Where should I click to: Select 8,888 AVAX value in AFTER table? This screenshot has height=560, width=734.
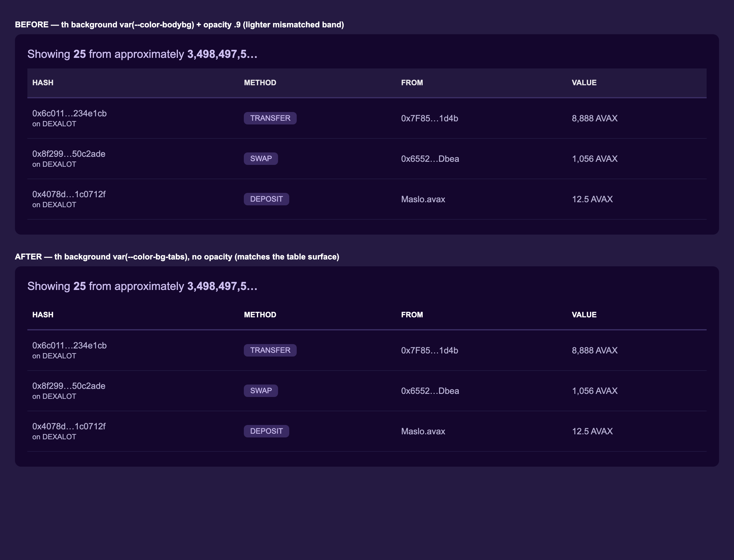pos(594,350)
